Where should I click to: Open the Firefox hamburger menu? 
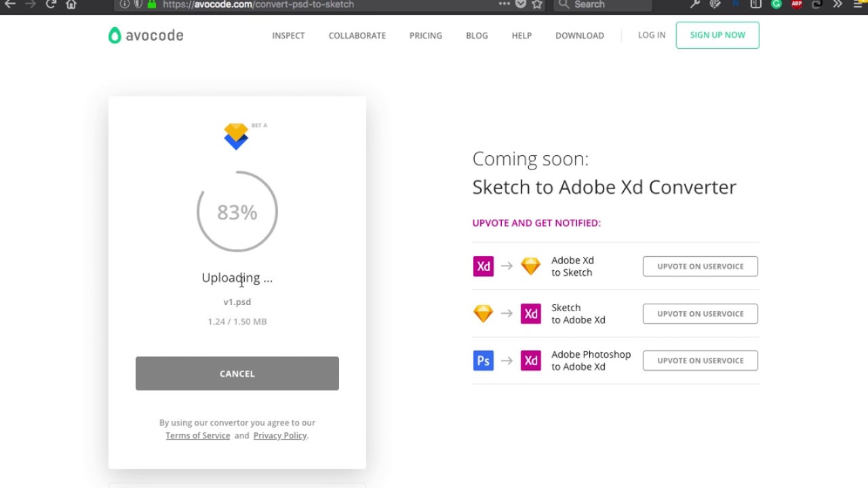[x=858, y=4]
